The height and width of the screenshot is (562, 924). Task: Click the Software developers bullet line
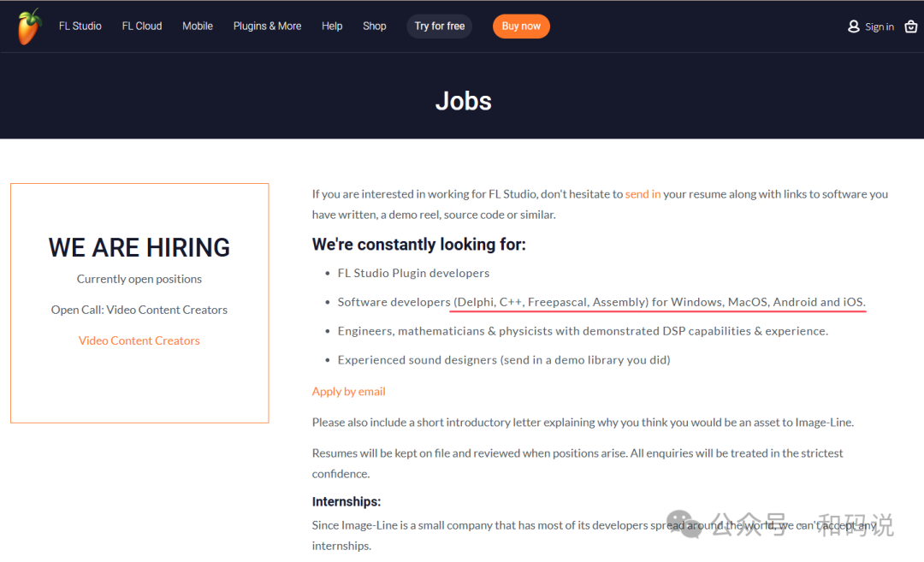coord(601,302)
